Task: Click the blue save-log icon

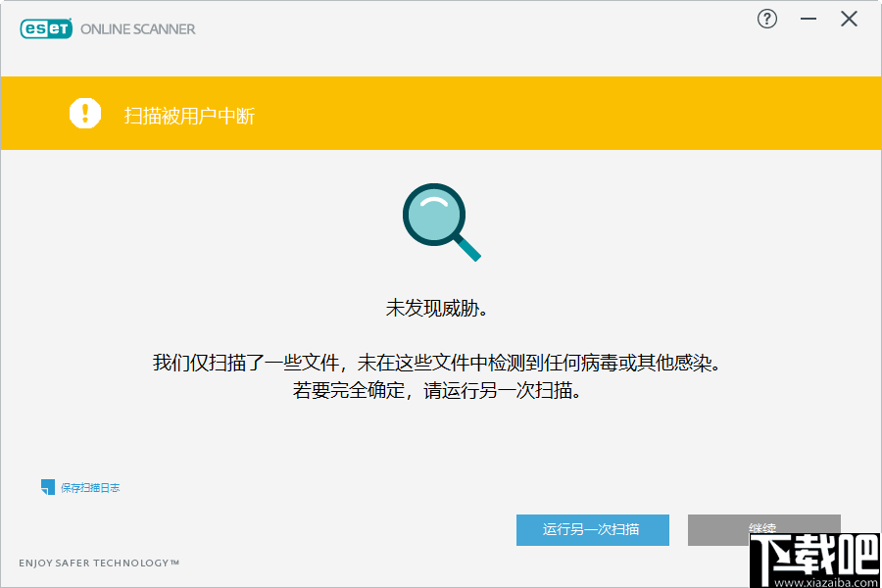Action: click(45, 486)
